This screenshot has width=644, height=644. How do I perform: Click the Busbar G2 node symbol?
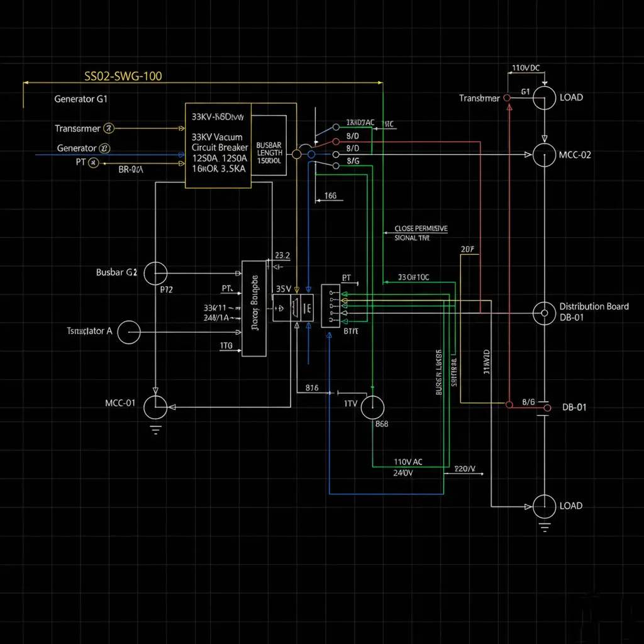point(155,274)
